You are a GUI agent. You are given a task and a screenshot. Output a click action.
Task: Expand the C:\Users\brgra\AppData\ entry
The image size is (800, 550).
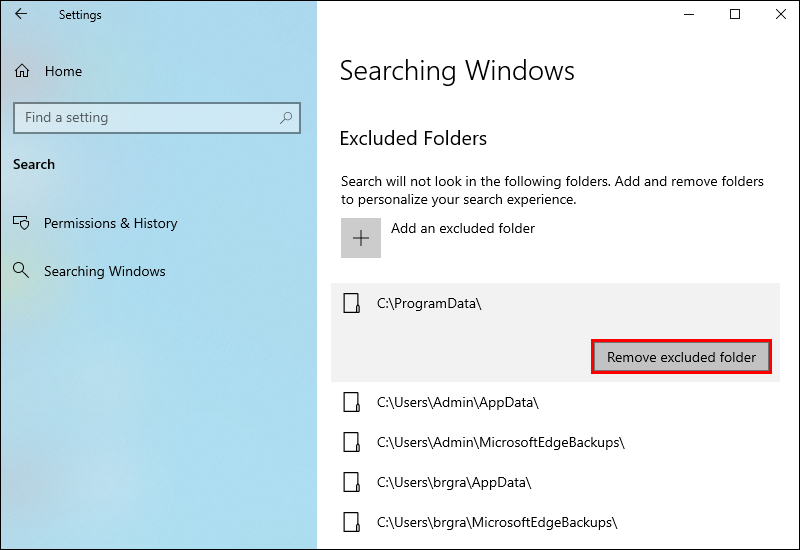pos(453,482)
